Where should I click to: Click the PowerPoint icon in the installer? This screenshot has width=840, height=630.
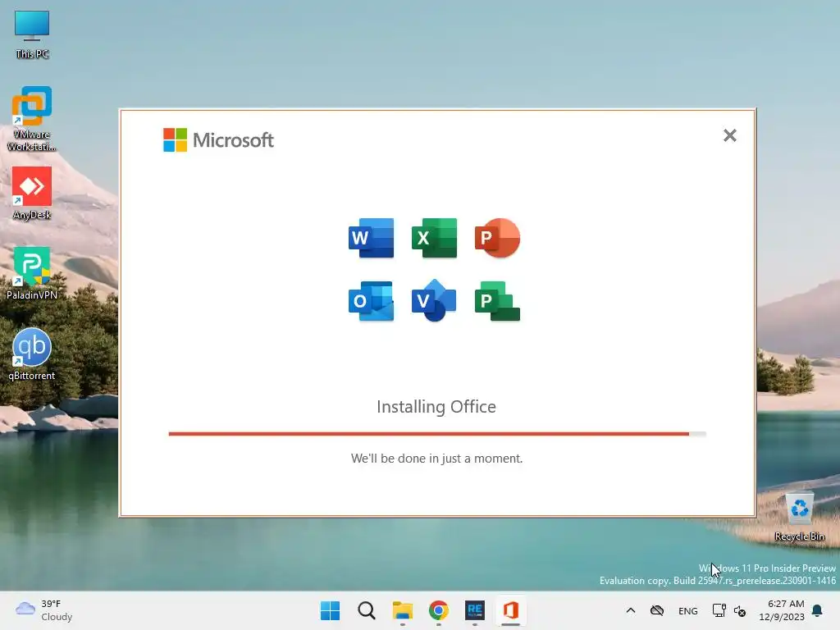[497, 238]
